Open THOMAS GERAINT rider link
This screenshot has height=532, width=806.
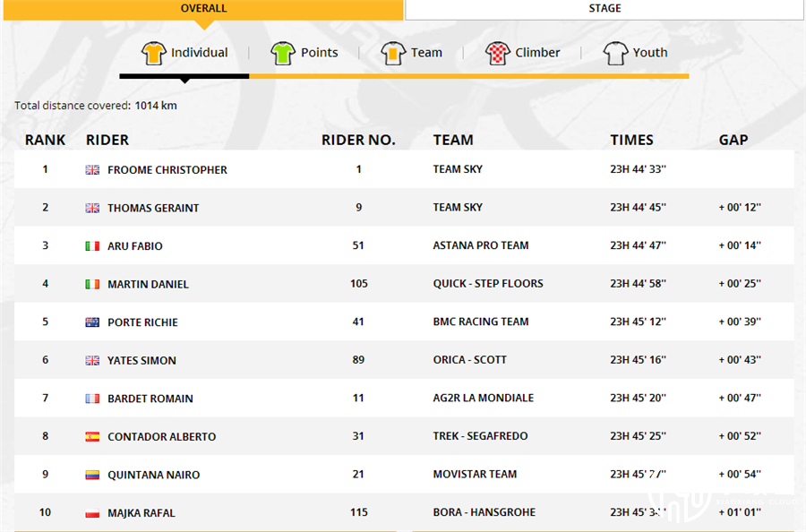point(153,208)
